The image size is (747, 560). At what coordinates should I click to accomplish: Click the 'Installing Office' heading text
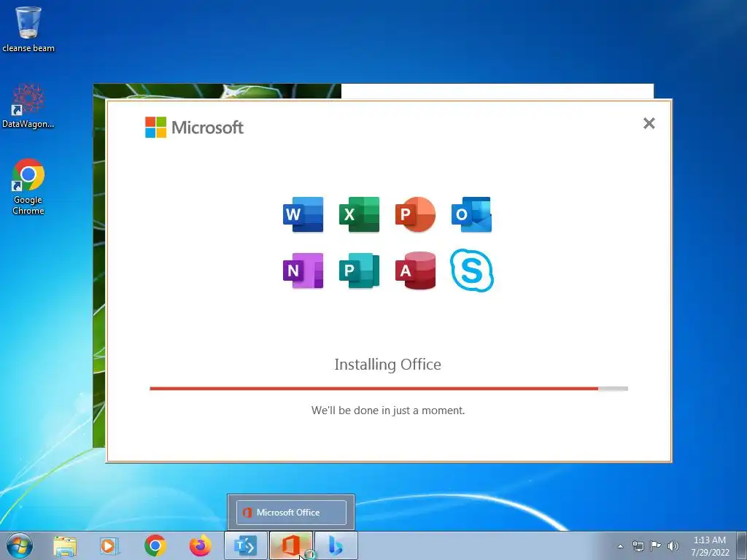(x=388, y=365)
